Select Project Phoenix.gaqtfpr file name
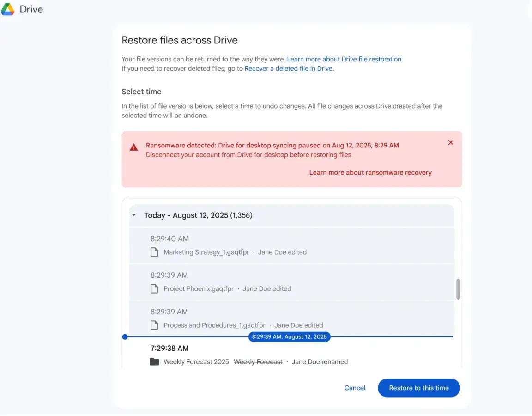 199,288
